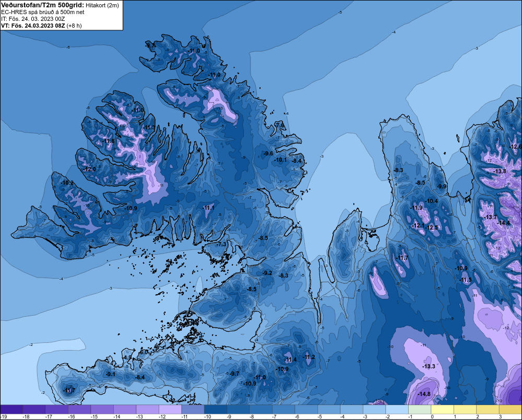The height and width of the screenshot is (420, 522).
Task: Click the '(+8 h)' forecast offset
Action: 74,26
